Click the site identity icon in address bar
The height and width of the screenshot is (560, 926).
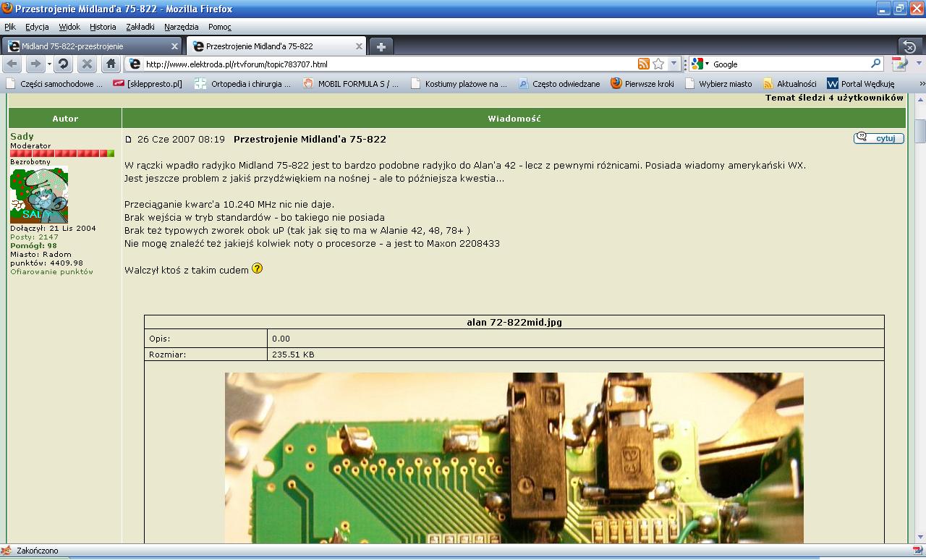[x=134, y=64]
